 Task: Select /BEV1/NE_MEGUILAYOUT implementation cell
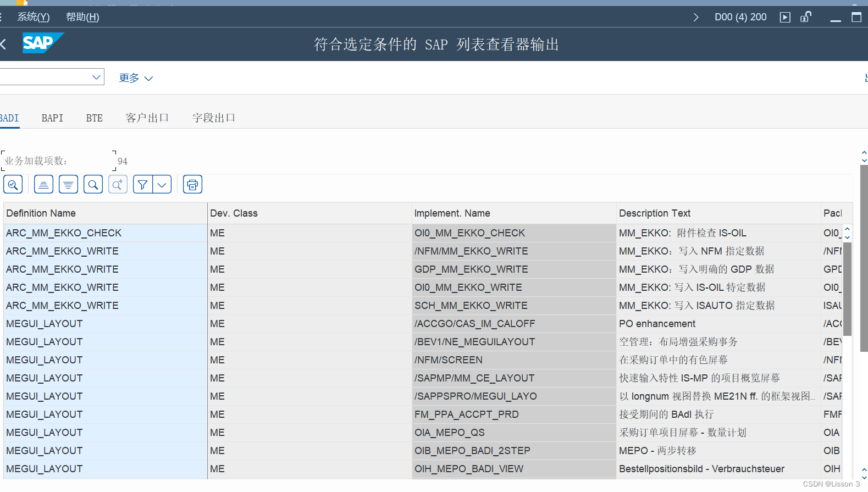(x=514, y=342)
